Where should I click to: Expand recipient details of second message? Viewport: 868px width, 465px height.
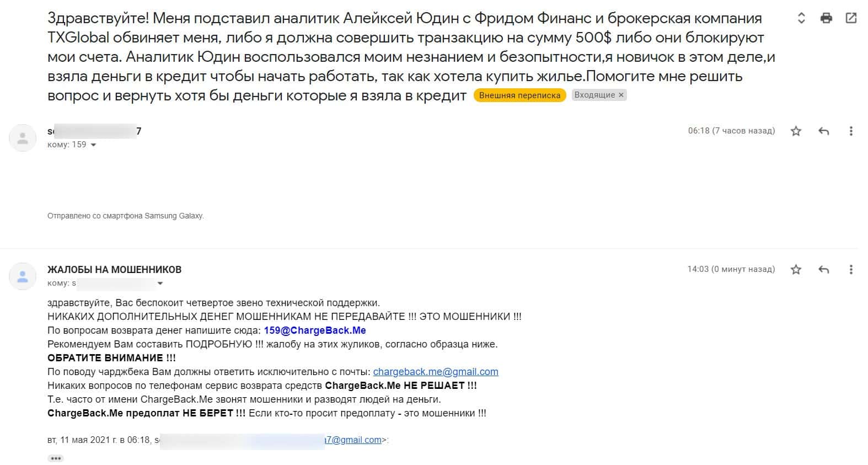coord(160,284)
